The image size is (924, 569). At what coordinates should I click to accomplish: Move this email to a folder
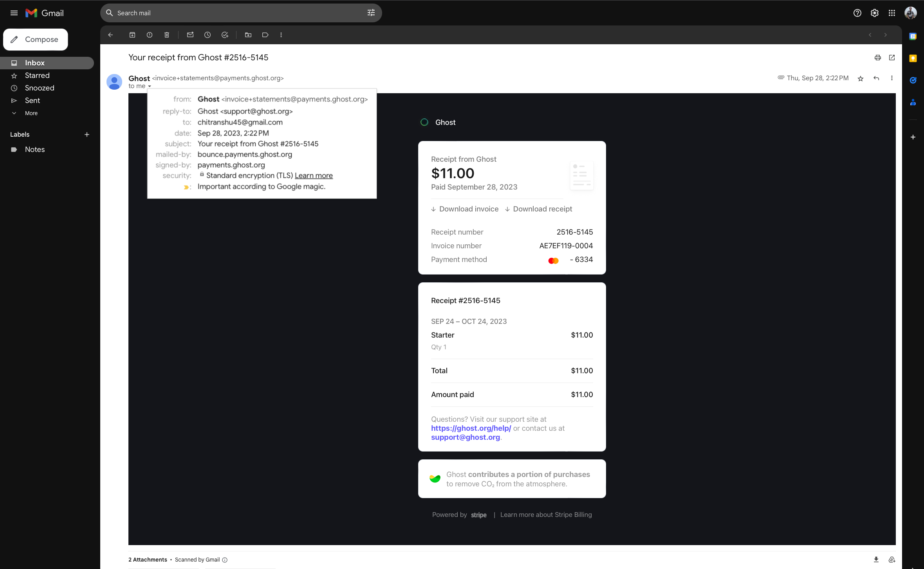tap(248, 35)
